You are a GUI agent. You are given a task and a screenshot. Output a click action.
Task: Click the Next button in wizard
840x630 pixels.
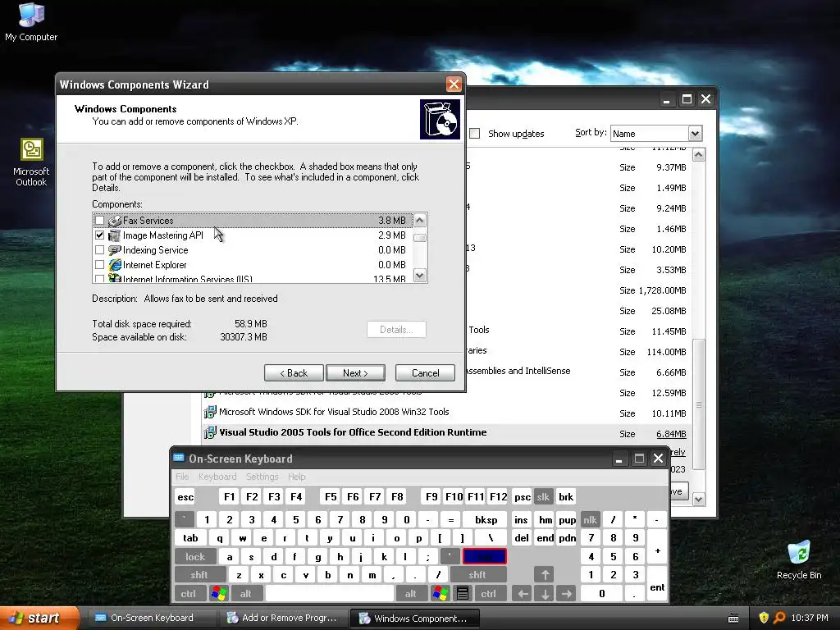tap(355, 373)
